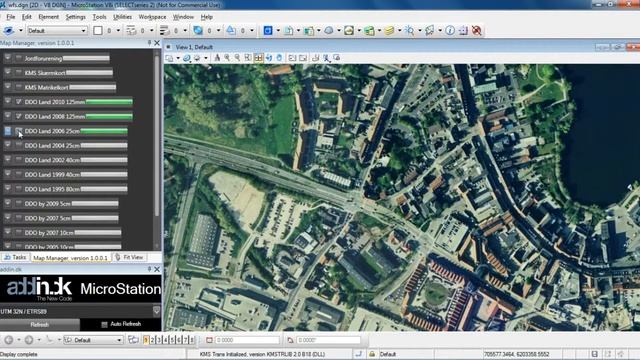Open the Workspace menu
The width and height of the screenshot is (640, 360).
click(152, 17)
